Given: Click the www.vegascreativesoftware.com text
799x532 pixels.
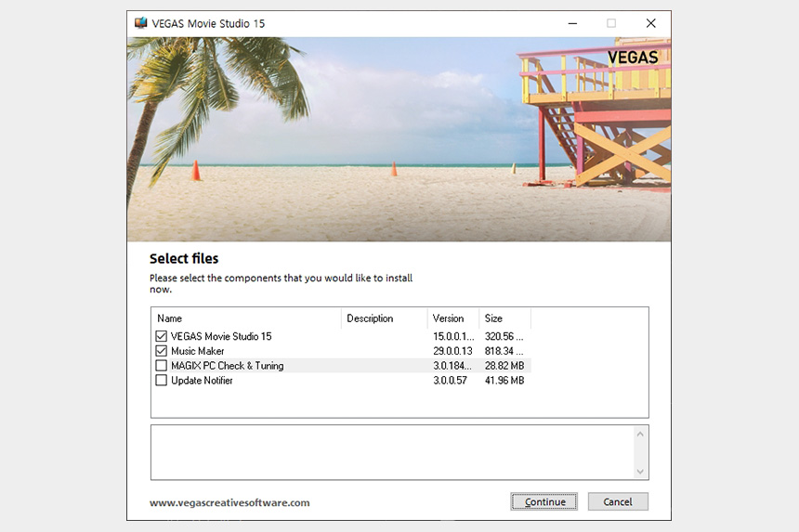Looking at the screenshot, I should click(x=229, y=502).
